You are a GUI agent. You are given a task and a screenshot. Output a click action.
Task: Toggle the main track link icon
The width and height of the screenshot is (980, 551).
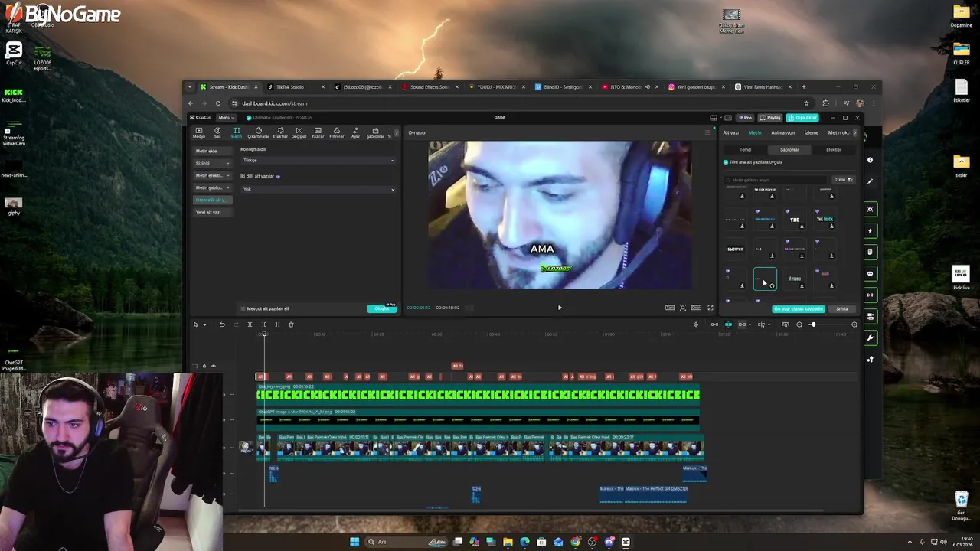[714, 324]
